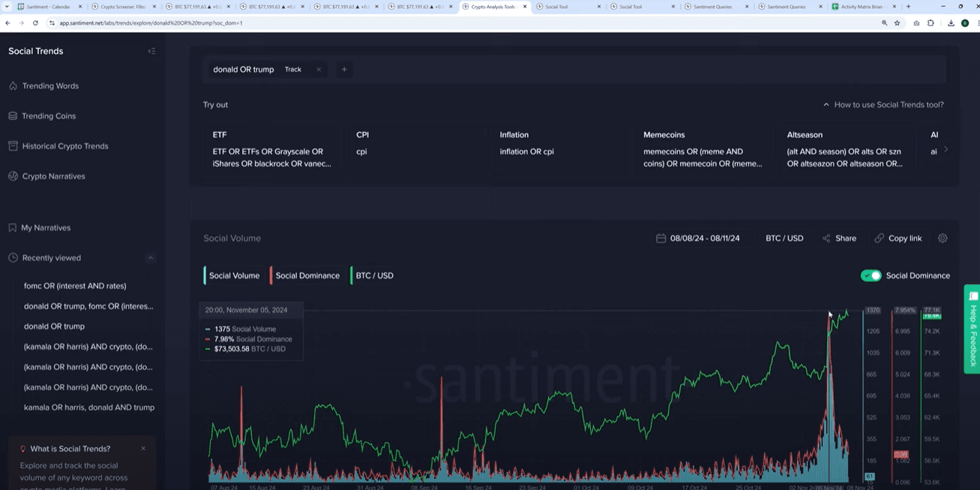Viewport: 980px width, 490px height.
Task: Select the Memecoins suggestion card
Action: point(702,149)
